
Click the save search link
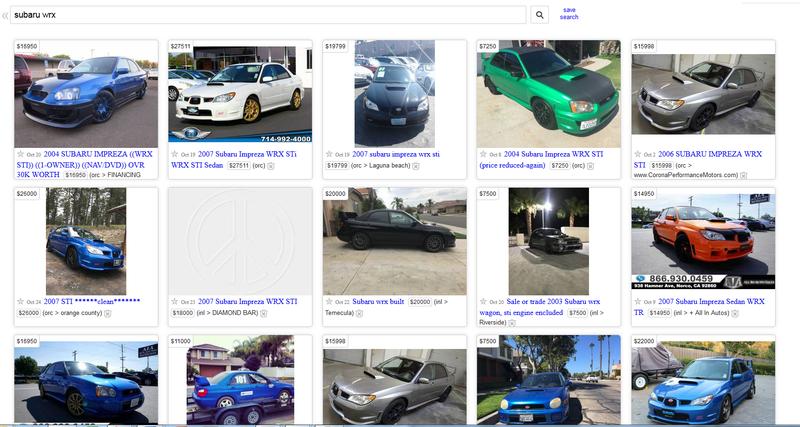pyautogui.click(x=569, y=13)
